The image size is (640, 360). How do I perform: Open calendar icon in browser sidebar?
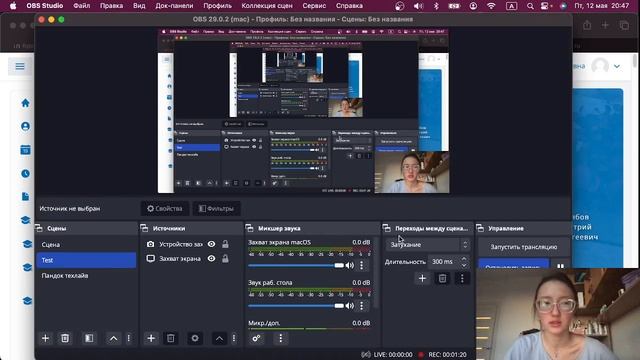[25, 150]
